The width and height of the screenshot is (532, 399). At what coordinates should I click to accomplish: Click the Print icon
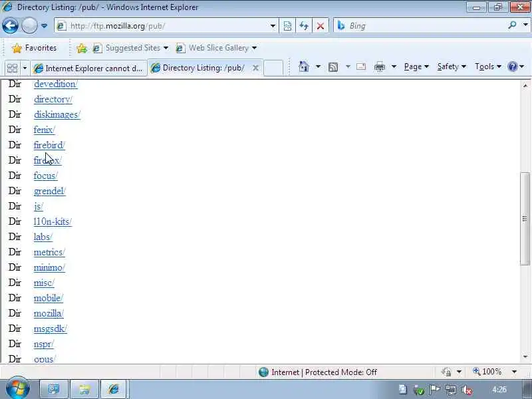coord(380,67)
